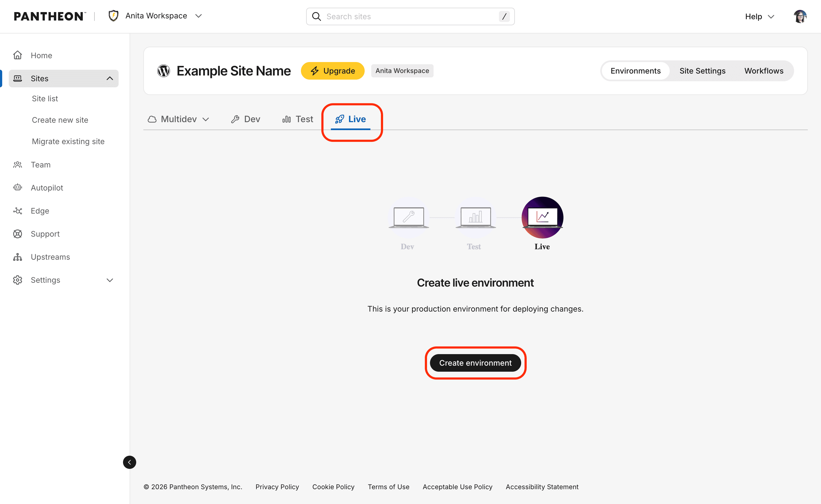Click the Edge network icon
This screenshot has height=504, width=821.
tap(18, 211)
